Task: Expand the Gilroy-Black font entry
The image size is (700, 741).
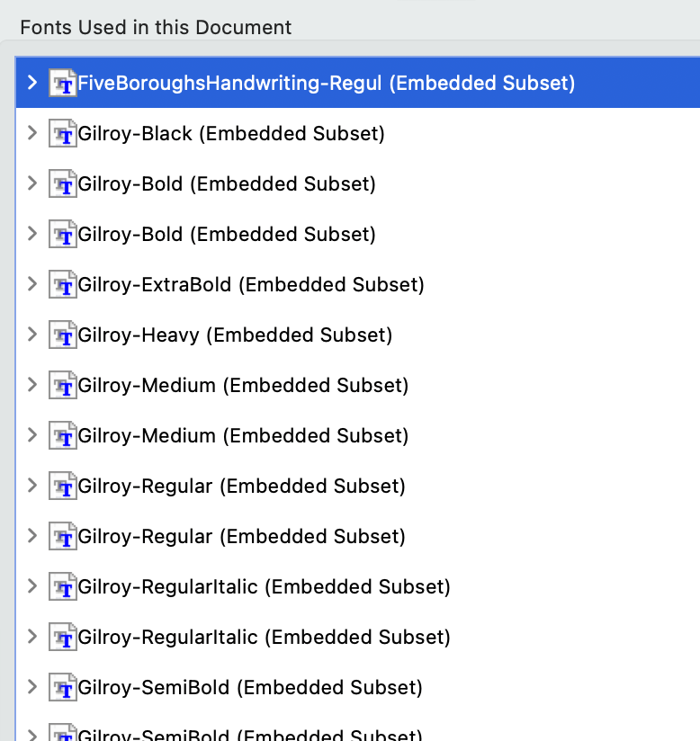Action: 32,133
